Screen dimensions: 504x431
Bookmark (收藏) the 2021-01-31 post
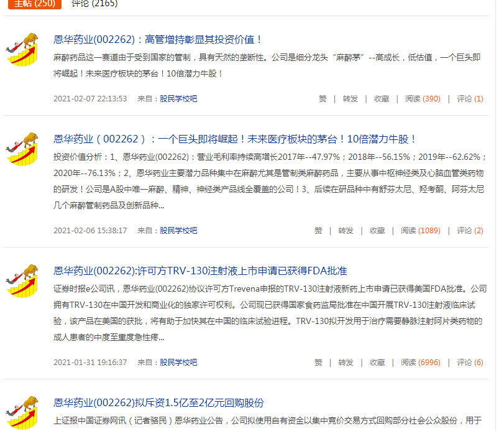(377, 363)
